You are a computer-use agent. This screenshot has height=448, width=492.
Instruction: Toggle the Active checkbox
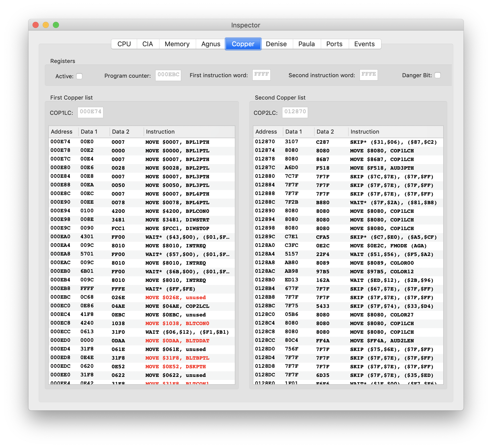(x=79, y=76)
